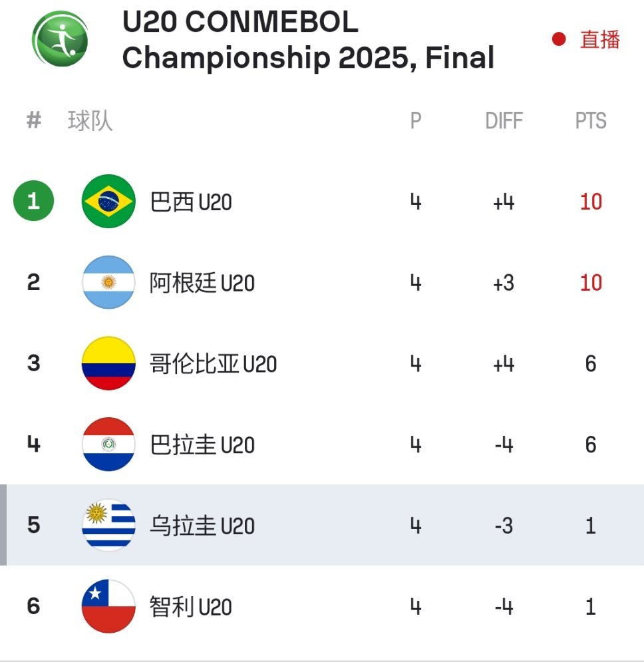Click the green rank 1 badge
The image size is (644, 664).
coord(33,200)
